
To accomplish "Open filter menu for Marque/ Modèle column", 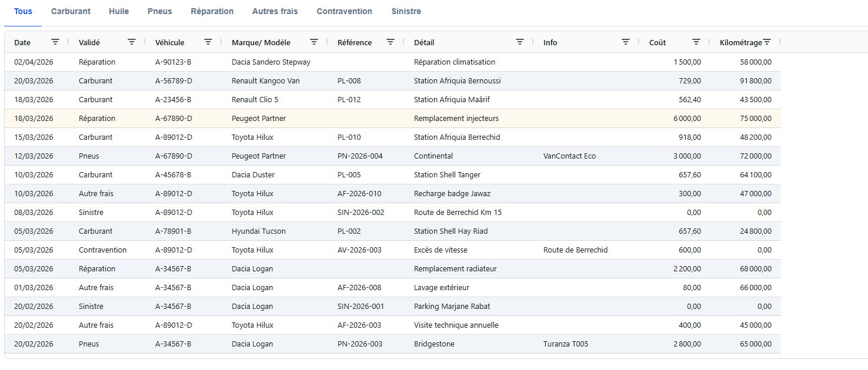I will click(x=314, y=42).
